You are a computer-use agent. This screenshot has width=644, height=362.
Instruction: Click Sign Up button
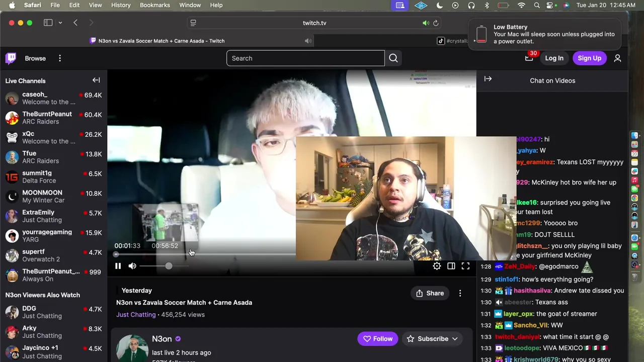click(x=589, y=58)
